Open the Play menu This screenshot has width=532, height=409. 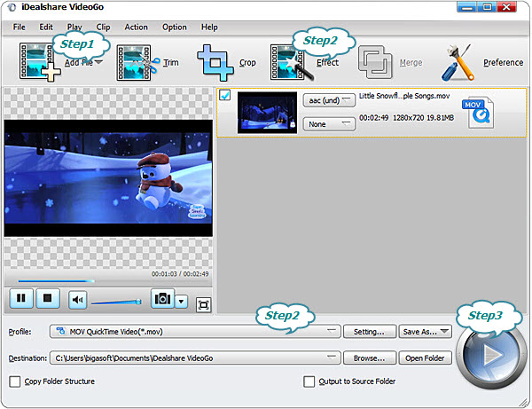tap(74, 28)
